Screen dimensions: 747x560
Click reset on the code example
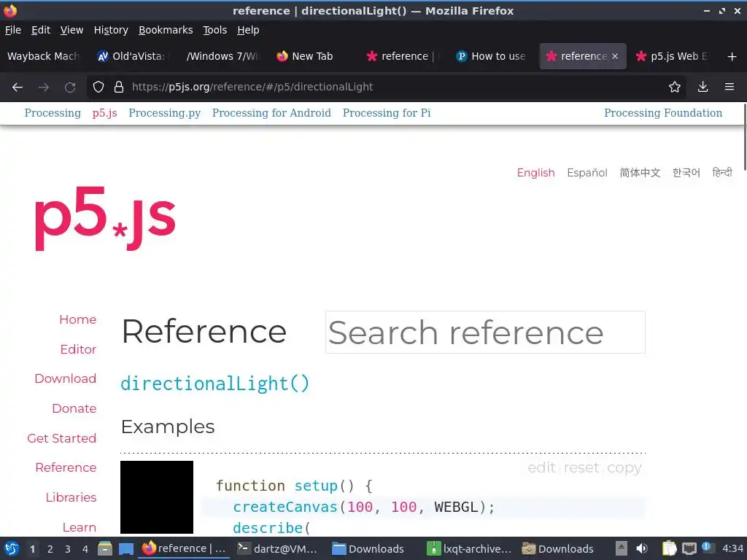tap(581, 467)
